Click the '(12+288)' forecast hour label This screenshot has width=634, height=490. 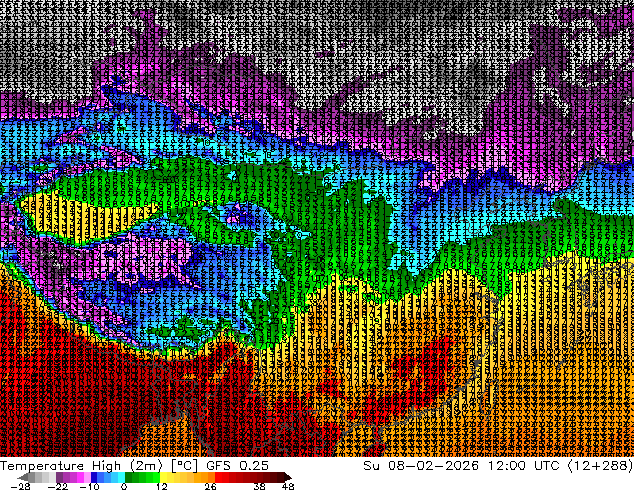[x=600, y=466]
